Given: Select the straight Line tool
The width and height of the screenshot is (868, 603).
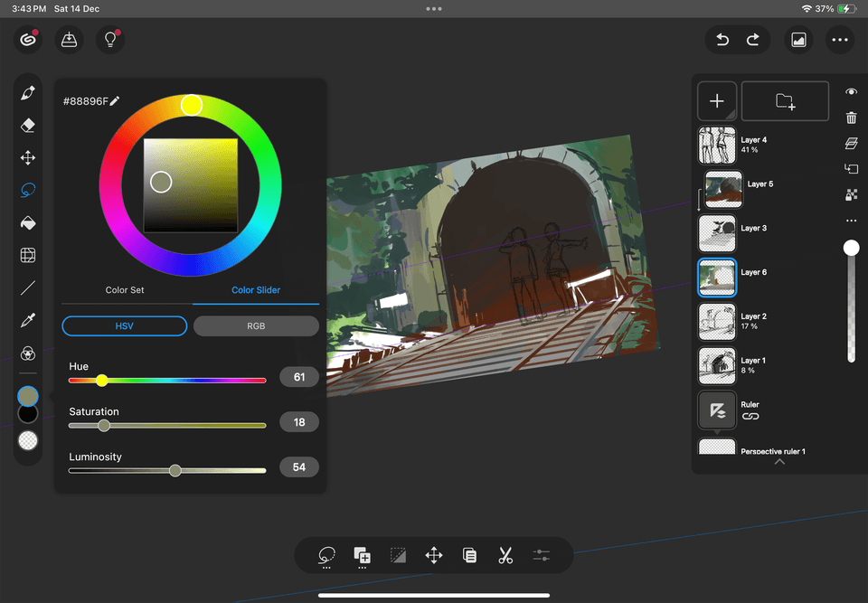Looking at the screenshot, I should [28, 287].
